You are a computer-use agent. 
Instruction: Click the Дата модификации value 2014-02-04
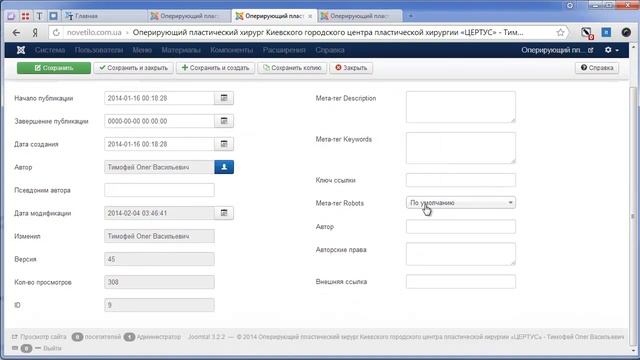click(159, 213)
